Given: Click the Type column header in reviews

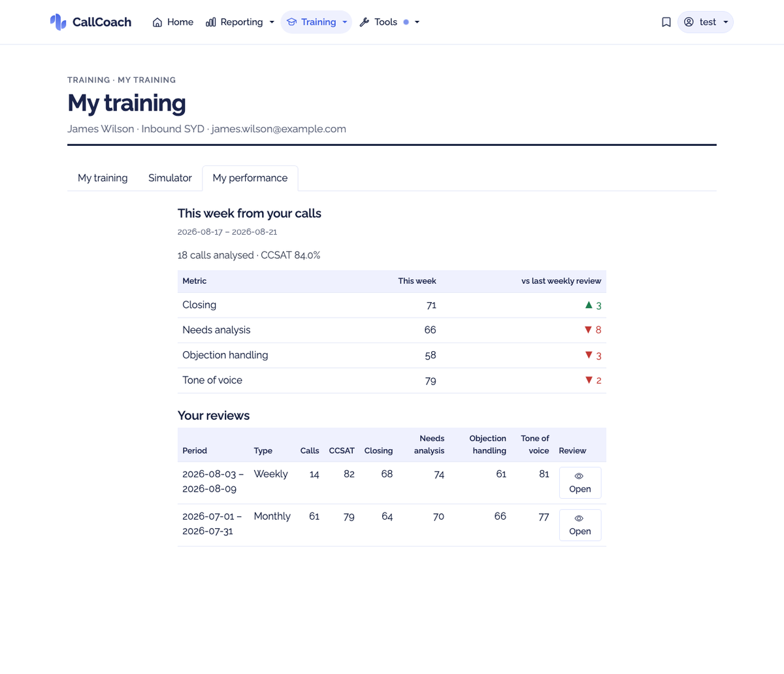Looking at the screenshot, I should coord(263,451).
